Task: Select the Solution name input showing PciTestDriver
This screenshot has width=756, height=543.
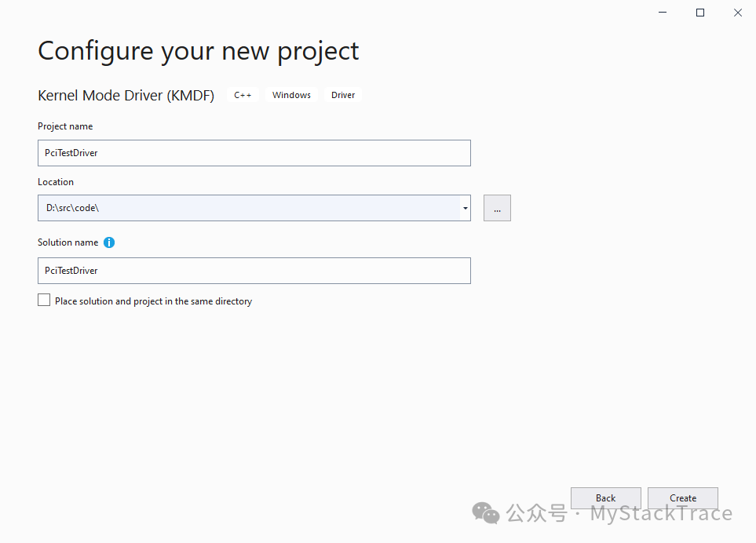Action: point(254,270)
